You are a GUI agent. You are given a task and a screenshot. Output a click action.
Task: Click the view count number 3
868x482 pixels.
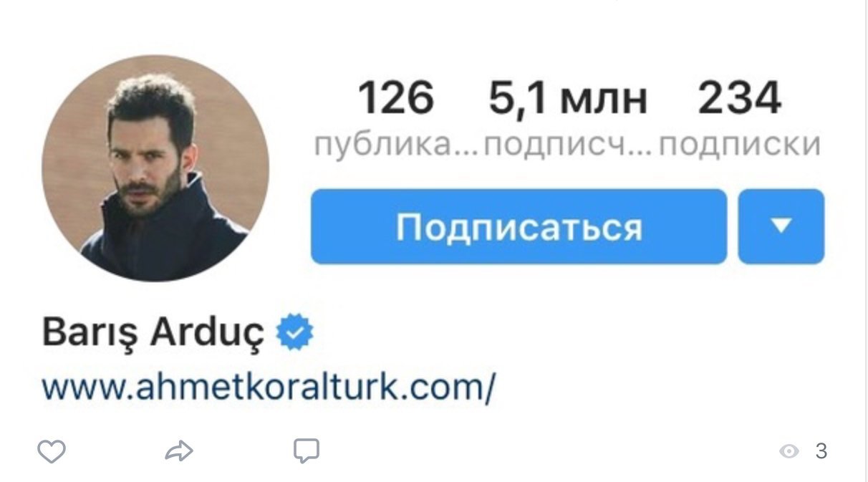(x=821, y=451)
